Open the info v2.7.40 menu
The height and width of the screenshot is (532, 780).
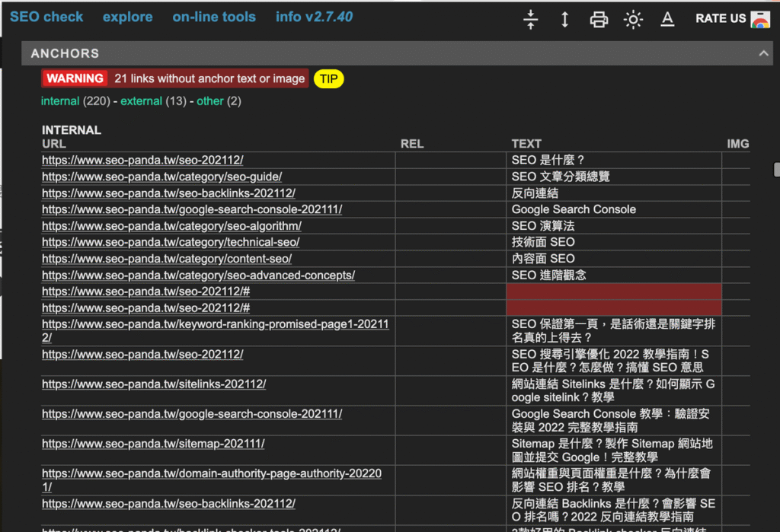[314, 17]
